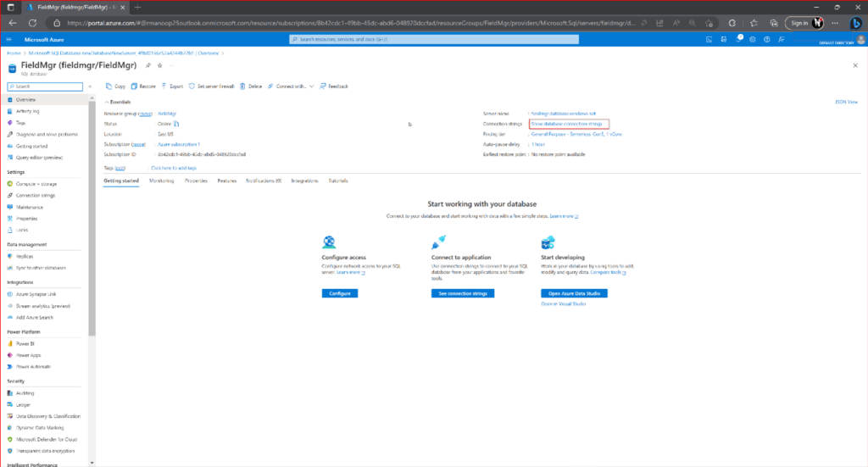Click Delete in the database toolbar
868x467 pixels.
point(251,86)
